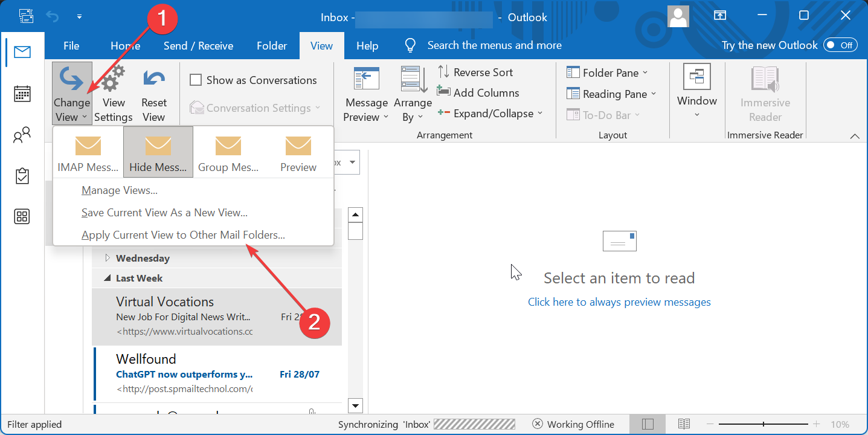Toggle Try the new Outlook switch
868x435 pixels.
[x=841, y=45]
